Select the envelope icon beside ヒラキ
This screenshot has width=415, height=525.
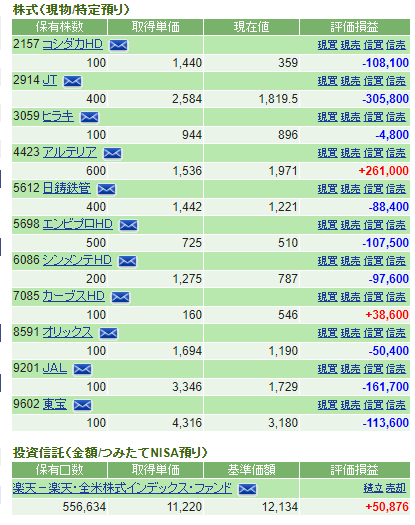(x=89, y=117)
